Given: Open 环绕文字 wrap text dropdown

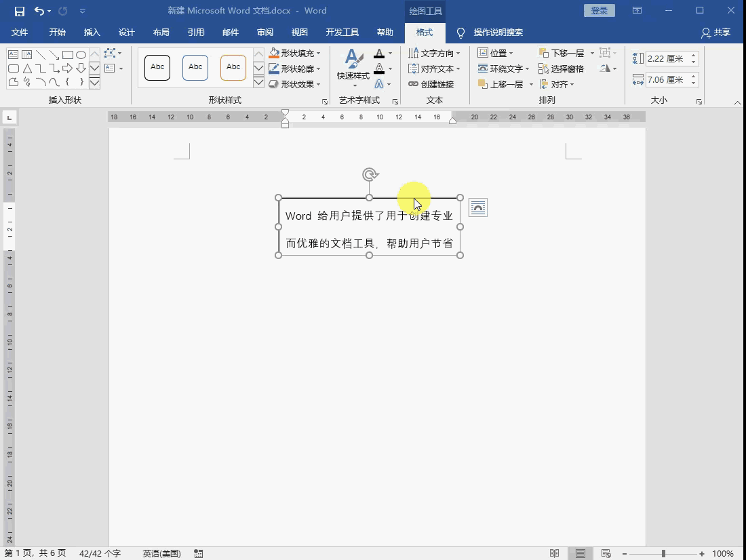Looking at the screenshot, I should 503,68.
